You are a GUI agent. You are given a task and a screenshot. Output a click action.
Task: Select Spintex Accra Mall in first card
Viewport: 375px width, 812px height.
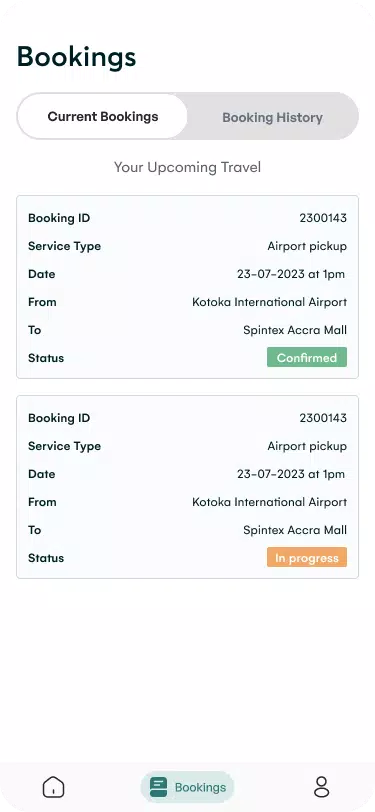point(295,330)
